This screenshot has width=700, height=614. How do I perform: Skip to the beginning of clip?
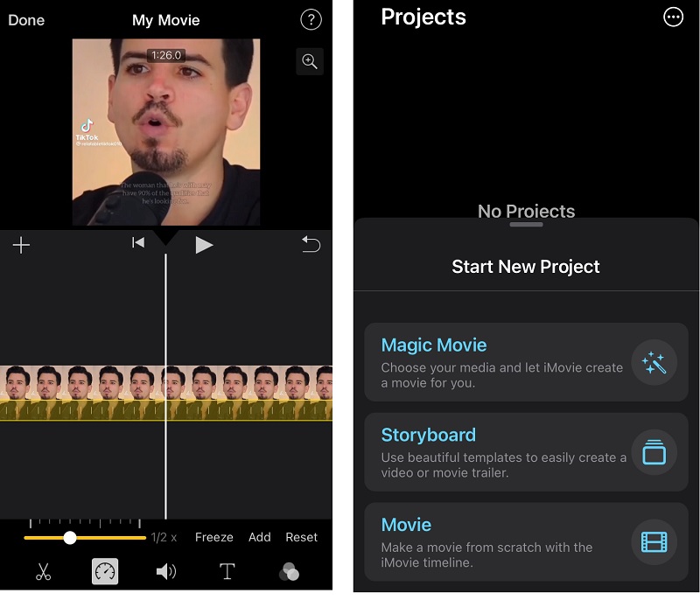click(138, 243)
